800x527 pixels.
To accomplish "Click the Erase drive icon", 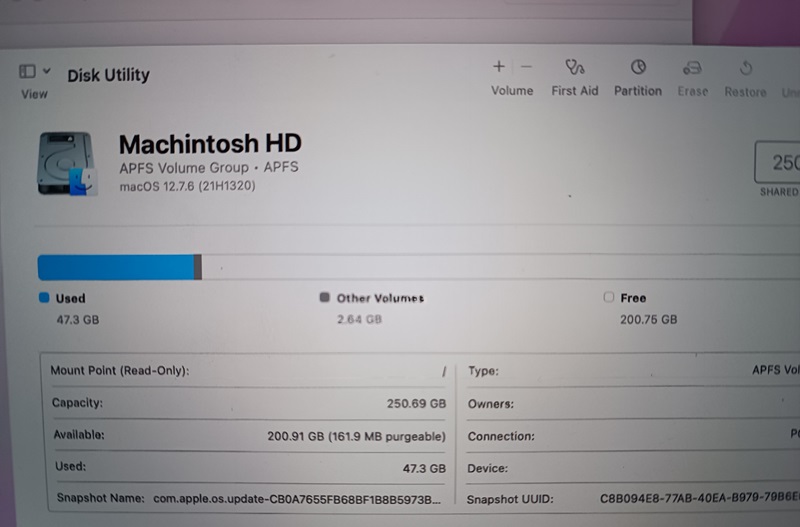I will (692, 68).
